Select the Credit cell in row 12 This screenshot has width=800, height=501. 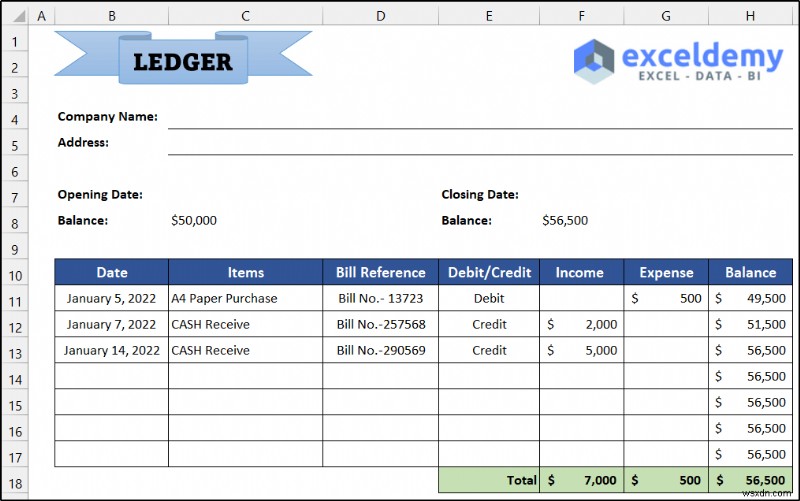(x=489, y=324)
